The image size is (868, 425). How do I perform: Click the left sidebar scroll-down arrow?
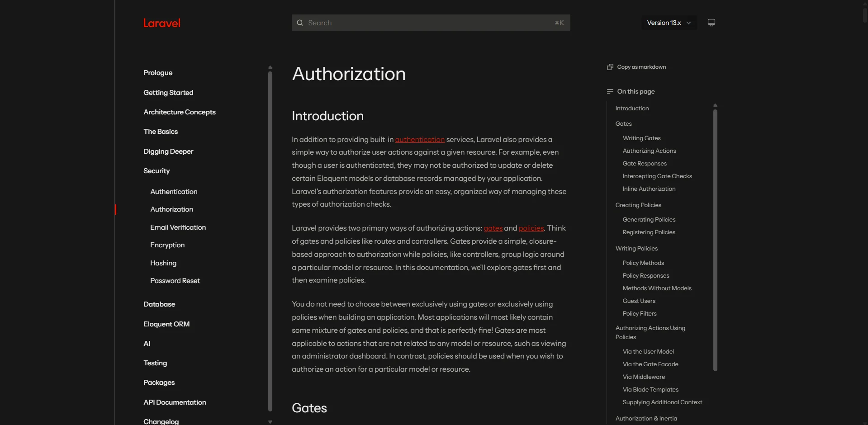pyautogui.click(x=270, y=422)
